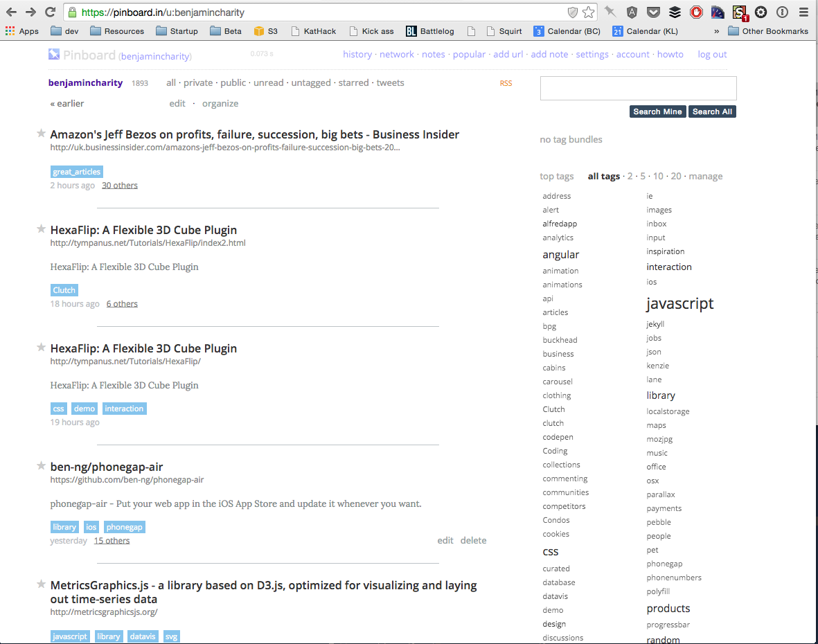818x644 pixels.
Task: Open the Calendar (KL) bookmark
Action: 646,31
